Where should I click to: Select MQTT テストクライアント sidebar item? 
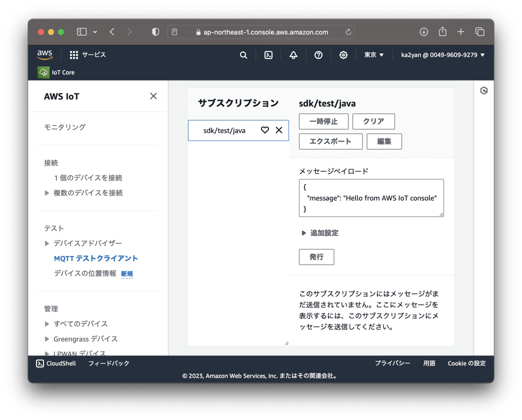[96, 258]
